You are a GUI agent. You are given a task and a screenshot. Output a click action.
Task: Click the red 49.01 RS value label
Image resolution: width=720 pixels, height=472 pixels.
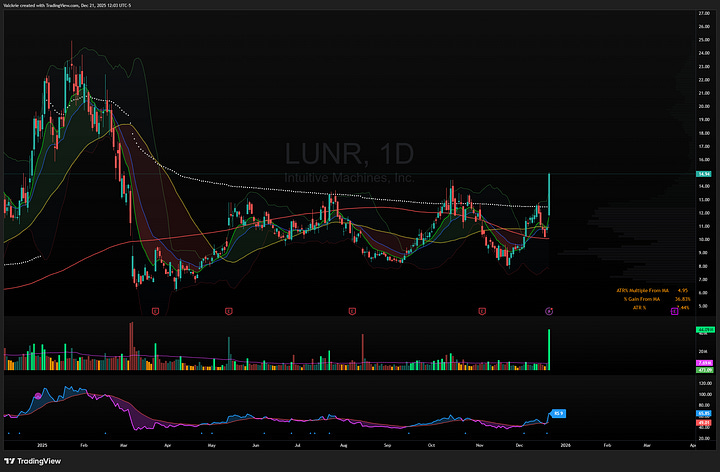[704, 422]
